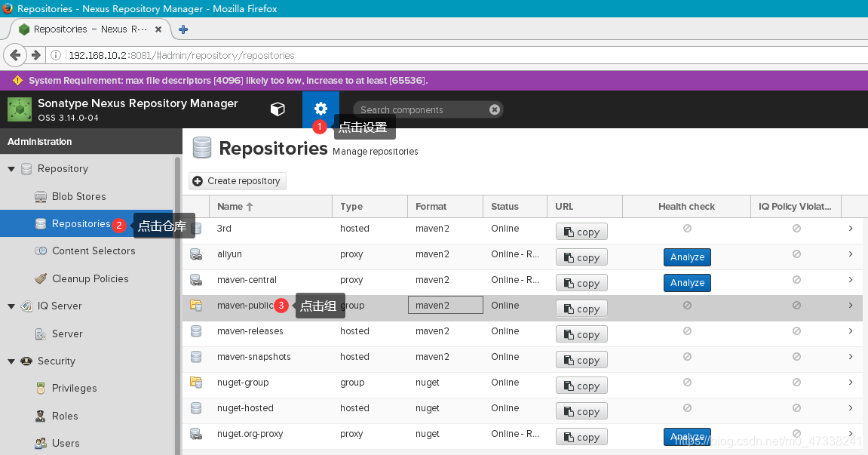Copy URL of nuget-hosted repository
This screenshot has width=868, height=455.
pyautogui.click(x=581, y=411)
